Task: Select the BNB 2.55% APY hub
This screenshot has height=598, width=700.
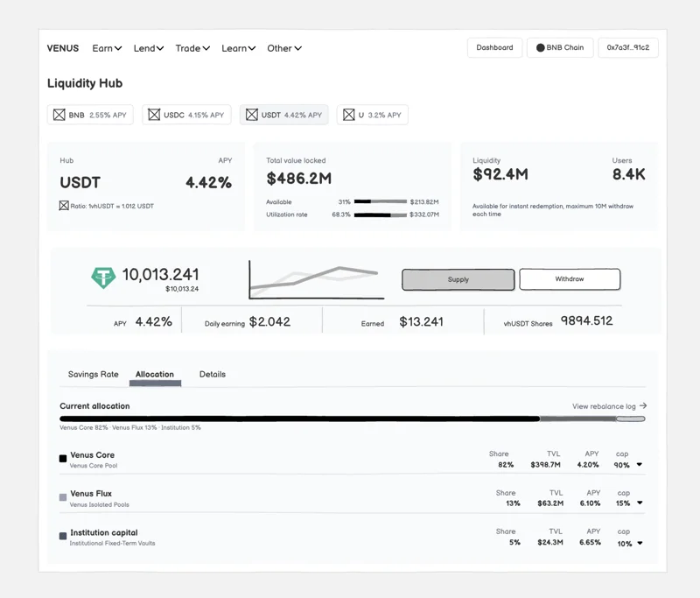Action: (90, 115)
